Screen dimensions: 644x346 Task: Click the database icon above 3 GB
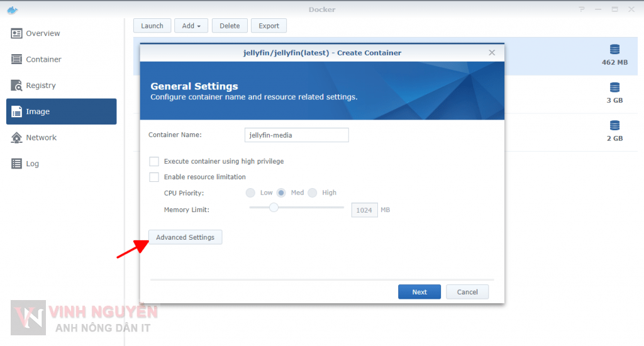(614, 87)
